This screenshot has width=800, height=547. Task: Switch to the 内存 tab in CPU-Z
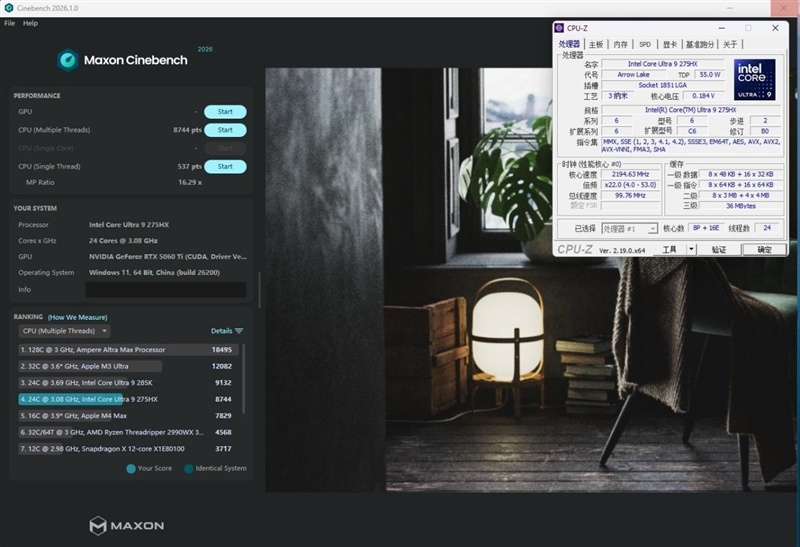(x=620, y=44)
